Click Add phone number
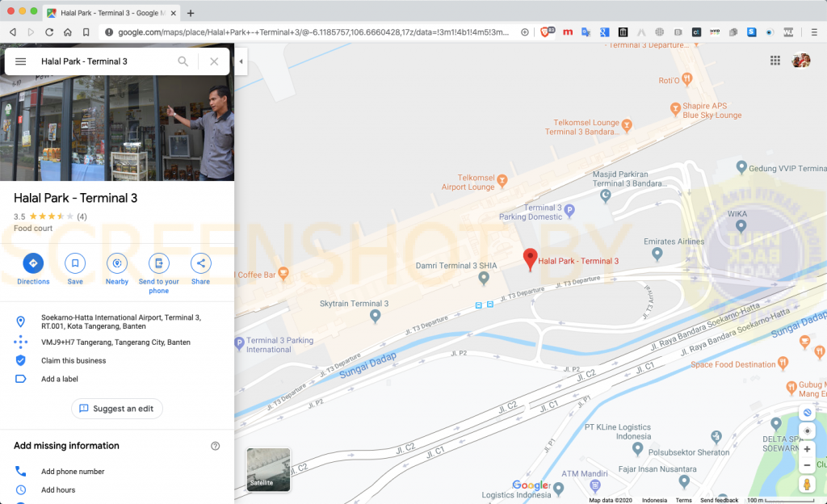 (x=73, y=472)
